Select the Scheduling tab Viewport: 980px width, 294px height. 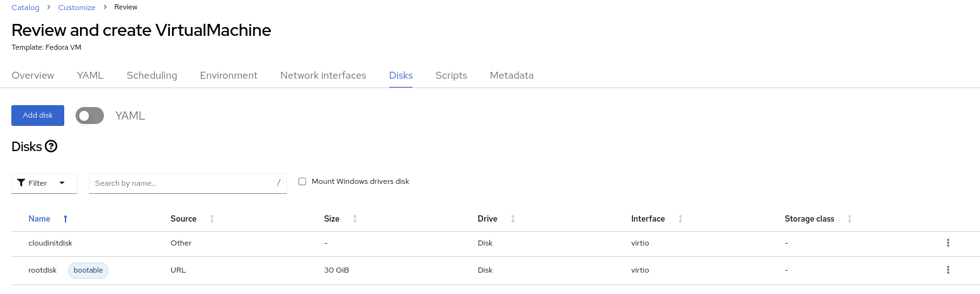[152, 76]
